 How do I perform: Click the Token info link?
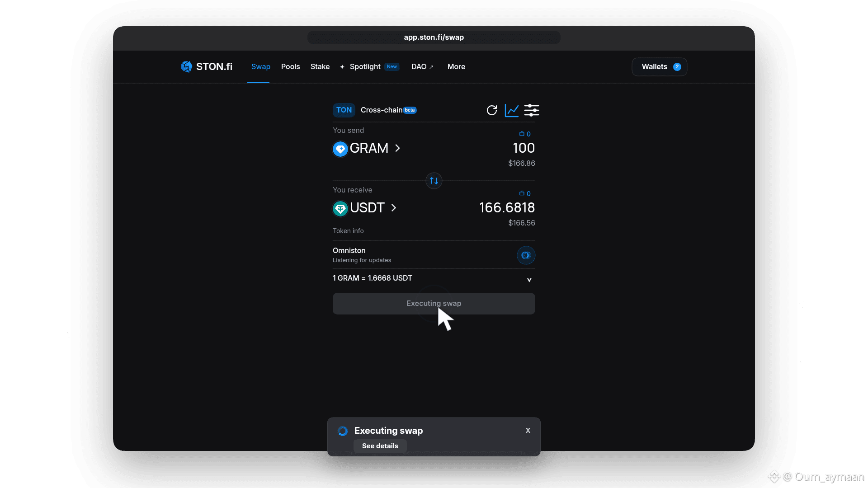point(348,231)
